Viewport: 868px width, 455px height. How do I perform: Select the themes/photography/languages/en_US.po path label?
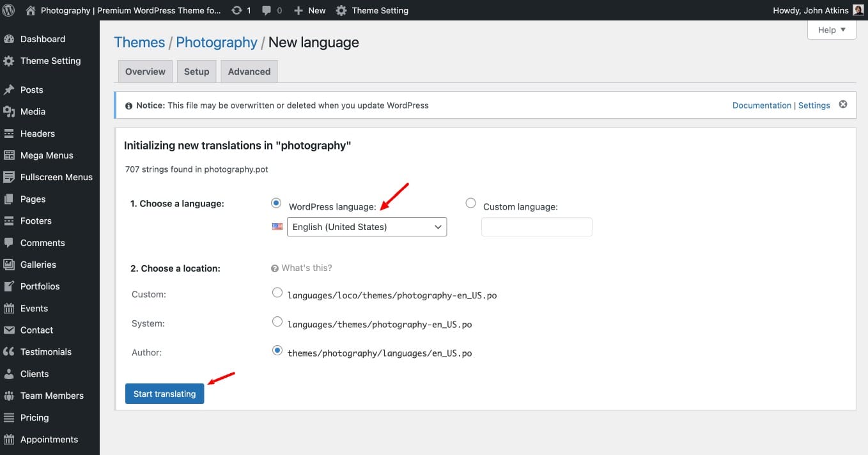pyautogui.click(x=380, y=353)
